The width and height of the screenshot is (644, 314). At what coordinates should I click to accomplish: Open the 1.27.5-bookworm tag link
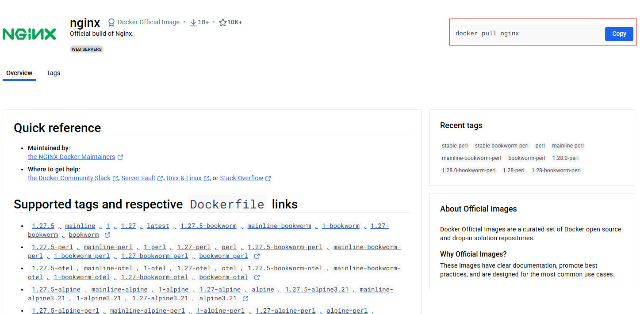(208, 226)
